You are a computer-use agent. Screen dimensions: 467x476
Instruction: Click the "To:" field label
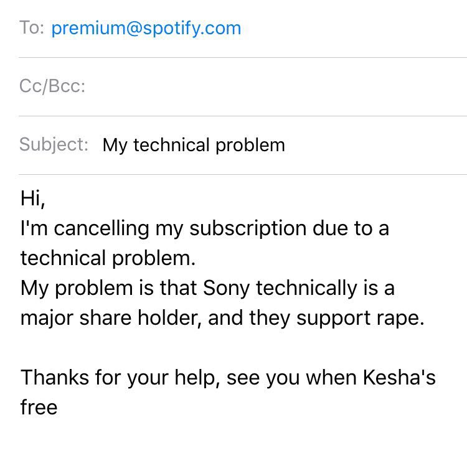pyautogui.click(x=32, y=28)
